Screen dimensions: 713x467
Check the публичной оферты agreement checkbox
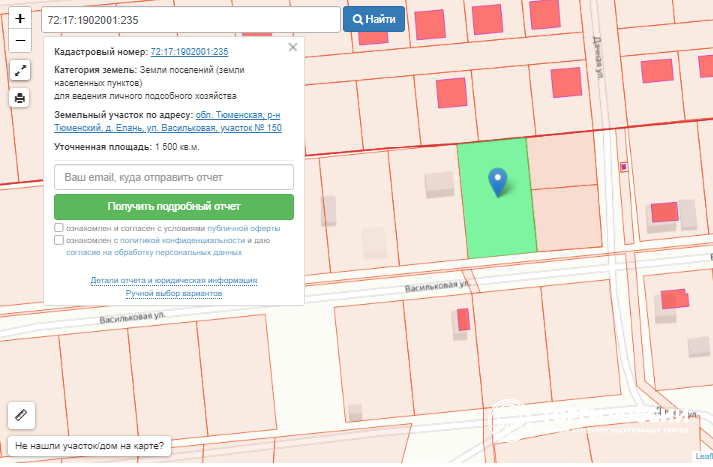(60, 228)
